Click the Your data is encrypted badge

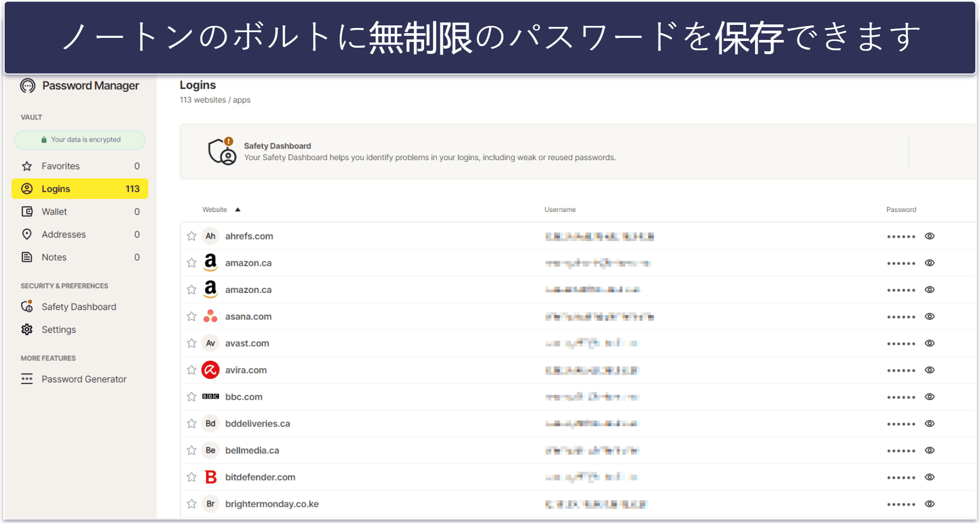click(x=80, y=140)
